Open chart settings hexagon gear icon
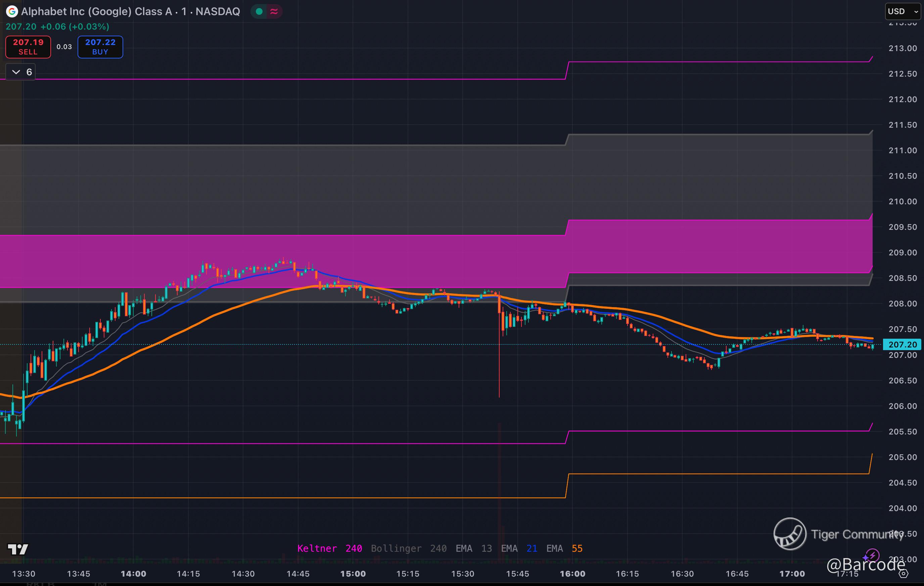 tap(904, 574)
